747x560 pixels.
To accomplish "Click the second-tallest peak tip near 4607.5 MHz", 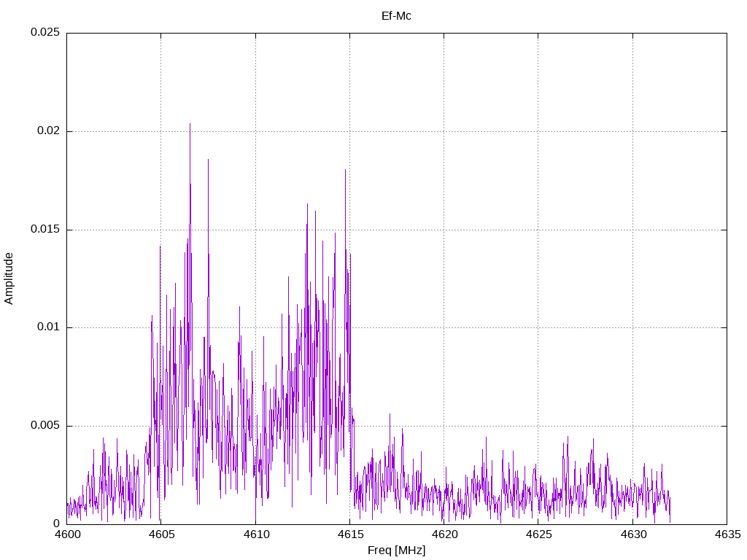I will click(x=208, y=160).
